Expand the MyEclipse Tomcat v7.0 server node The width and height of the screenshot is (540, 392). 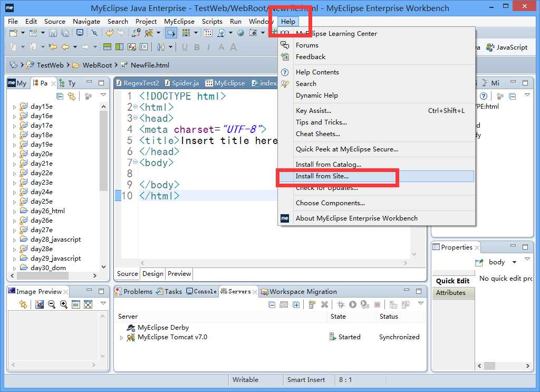(x=121, y=338)
